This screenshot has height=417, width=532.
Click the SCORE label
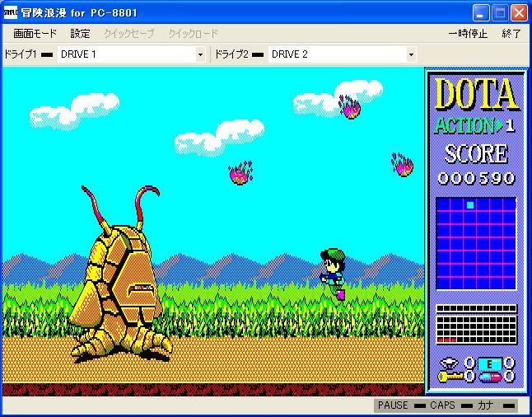point(476,154)
